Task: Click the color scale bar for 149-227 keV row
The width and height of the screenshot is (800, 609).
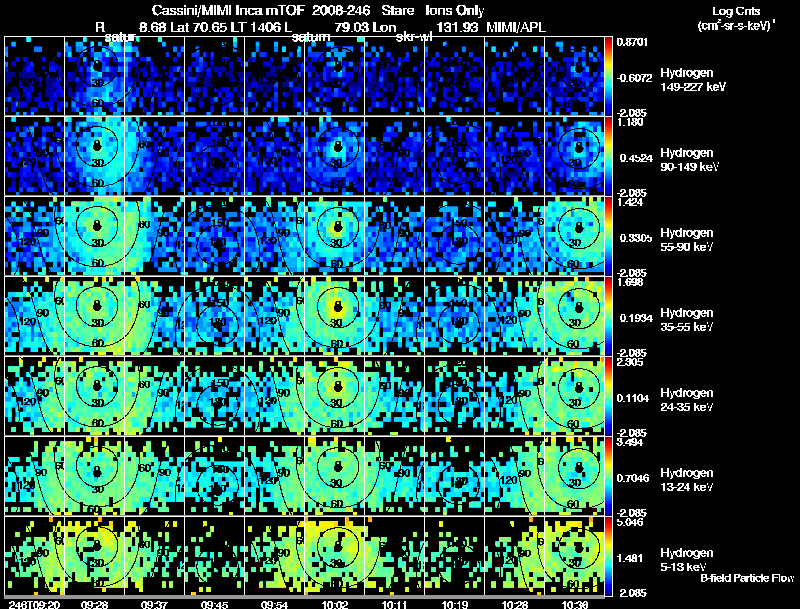Action: [608, 76]
